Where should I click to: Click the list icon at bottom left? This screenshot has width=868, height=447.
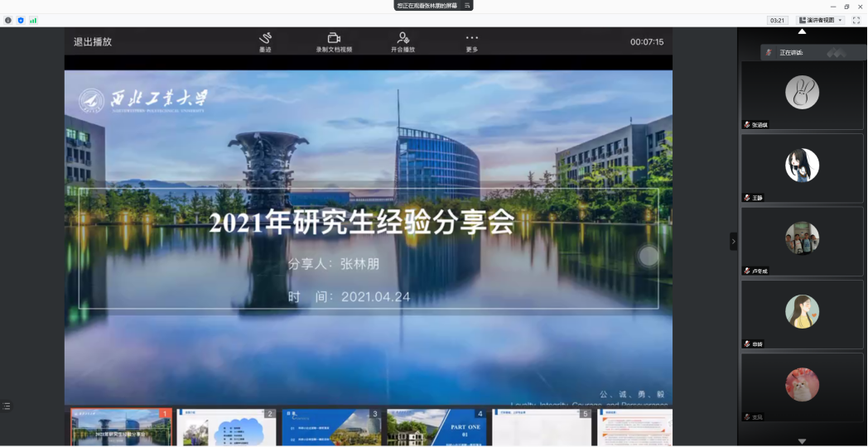coord(7,406)
